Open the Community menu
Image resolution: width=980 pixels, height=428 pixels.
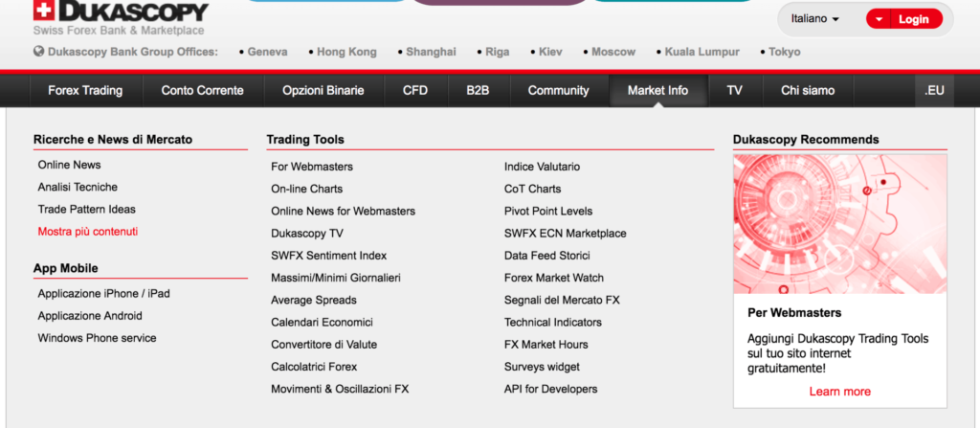click(x=558, y=91)
